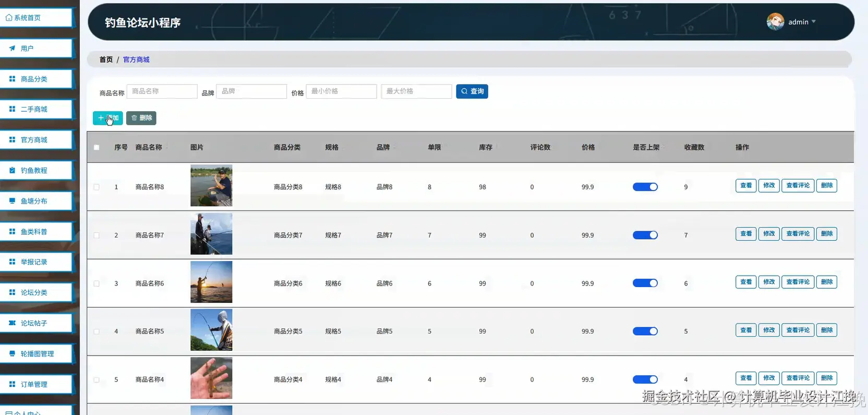This screenshot has width=868, height=415.
Task: Click the grid icon beside 鱼类科普
Action: coord(12,231)
